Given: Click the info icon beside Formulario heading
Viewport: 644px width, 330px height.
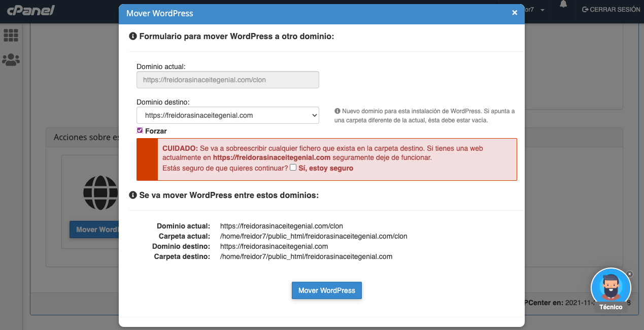Looking at the screenshot, I should (133, 37).
